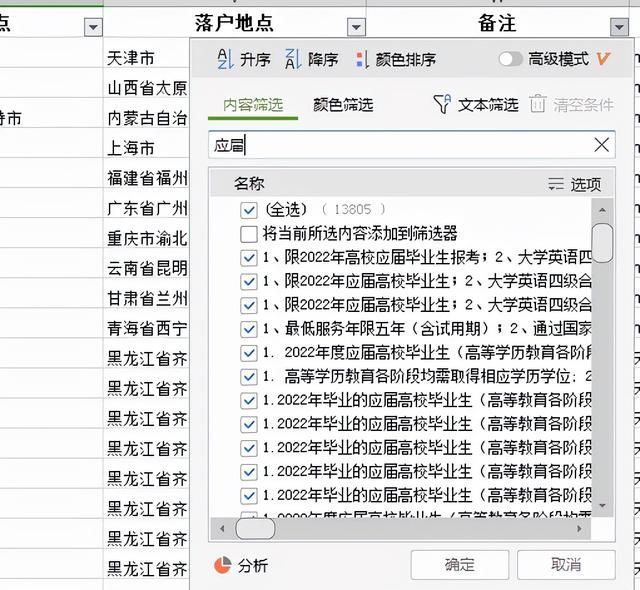
Task: Open the 分析 pie chart analysis
Action: 223,566
